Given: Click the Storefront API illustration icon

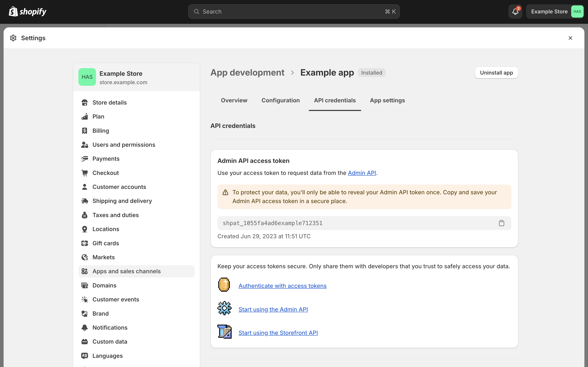Looking at the screenshot, I should (224, 332).
